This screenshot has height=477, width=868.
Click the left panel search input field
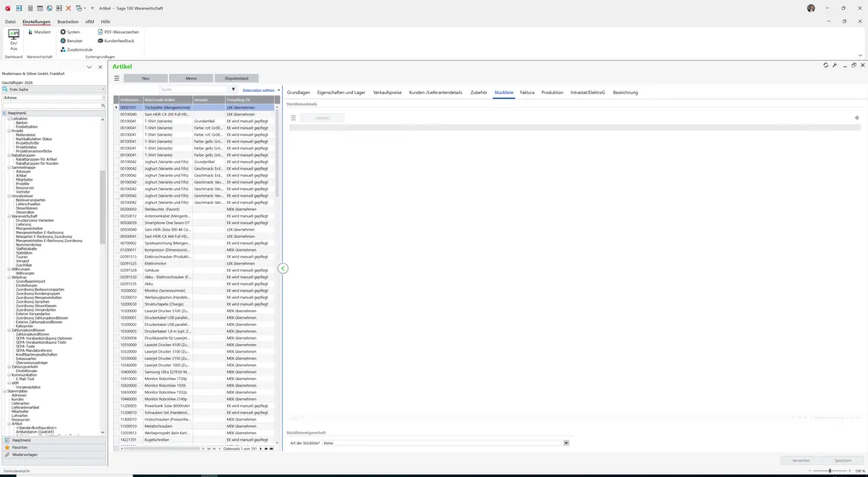(x=51, y=106)
